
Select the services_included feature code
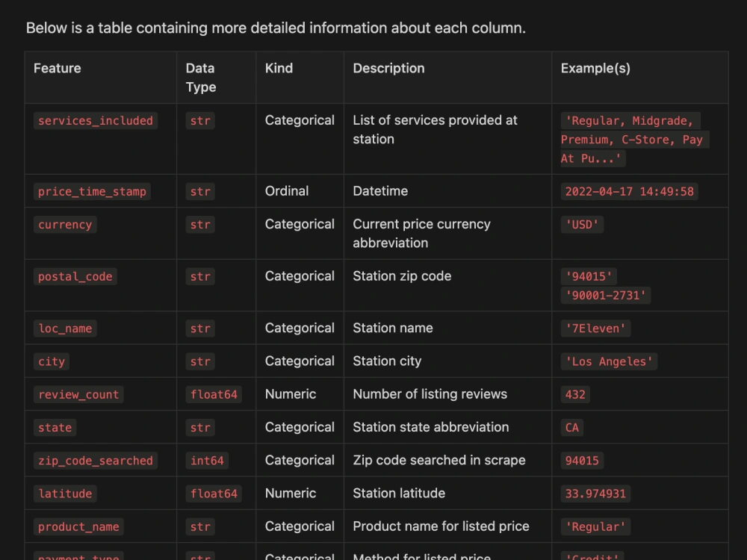coord(96,120)
